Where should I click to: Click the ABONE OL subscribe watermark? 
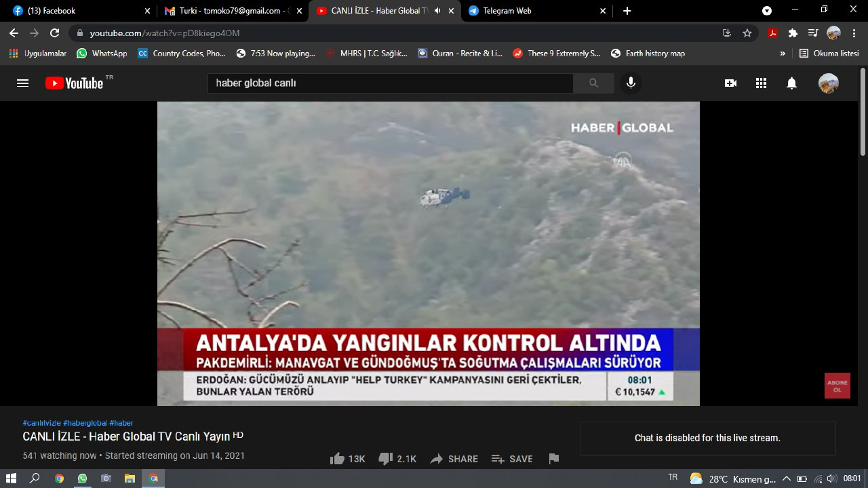837,386
